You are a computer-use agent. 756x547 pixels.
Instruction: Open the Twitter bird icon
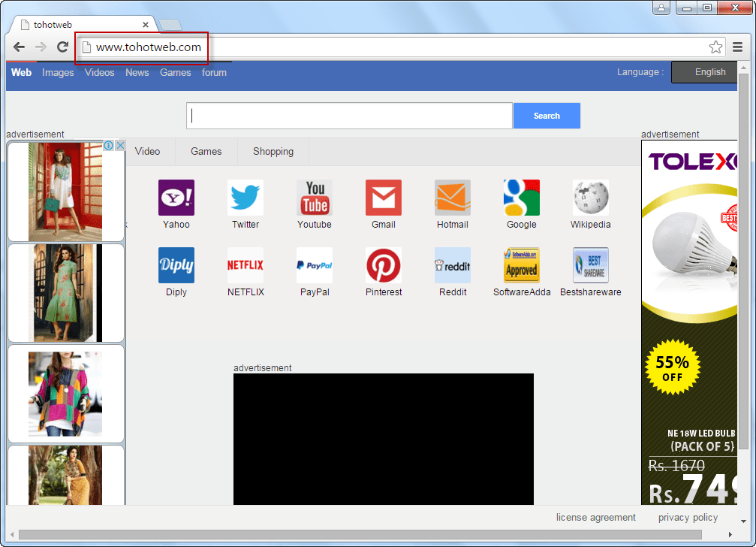pyautogui.click(x=245, y=198)
